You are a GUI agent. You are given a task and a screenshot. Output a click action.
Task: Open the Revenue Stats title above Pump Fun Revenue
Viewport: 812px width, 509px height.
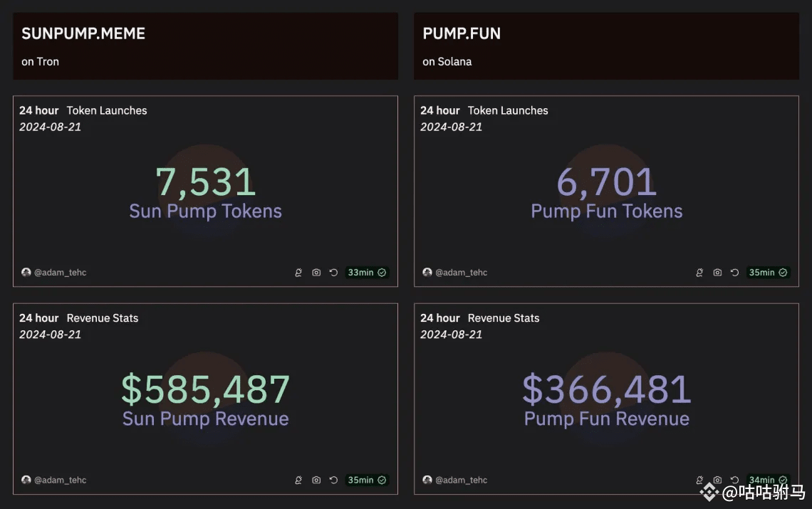(x=504, y=318)
